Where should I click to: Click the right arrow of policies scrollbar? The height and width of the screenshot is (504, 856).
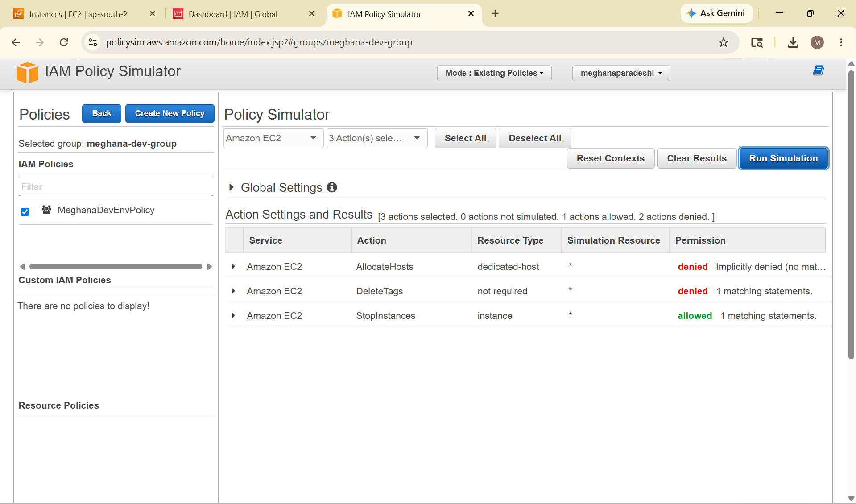point(209,267)
